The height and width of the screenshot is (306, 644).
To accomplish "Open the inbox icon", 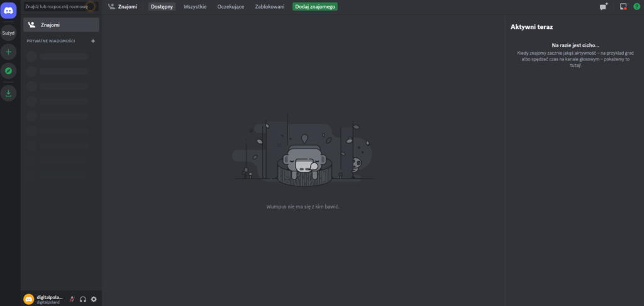I will click(623, 6).
